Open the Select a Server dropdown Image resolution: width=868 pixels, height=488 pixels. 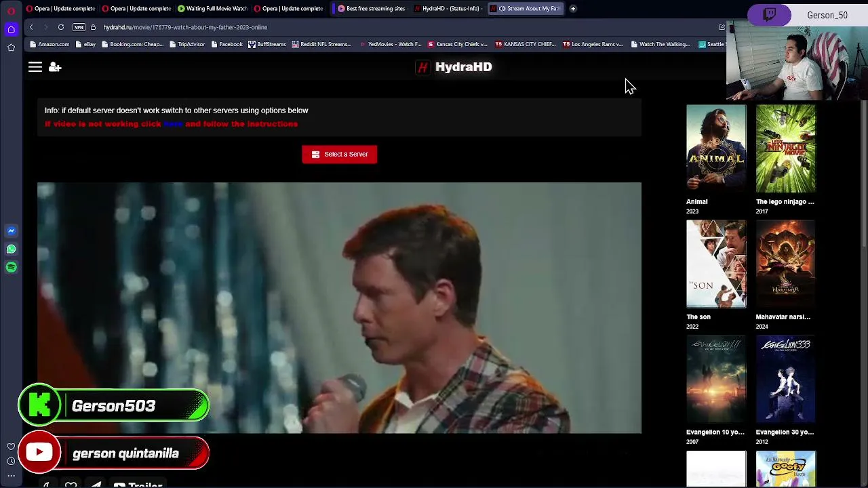(340, 154)
